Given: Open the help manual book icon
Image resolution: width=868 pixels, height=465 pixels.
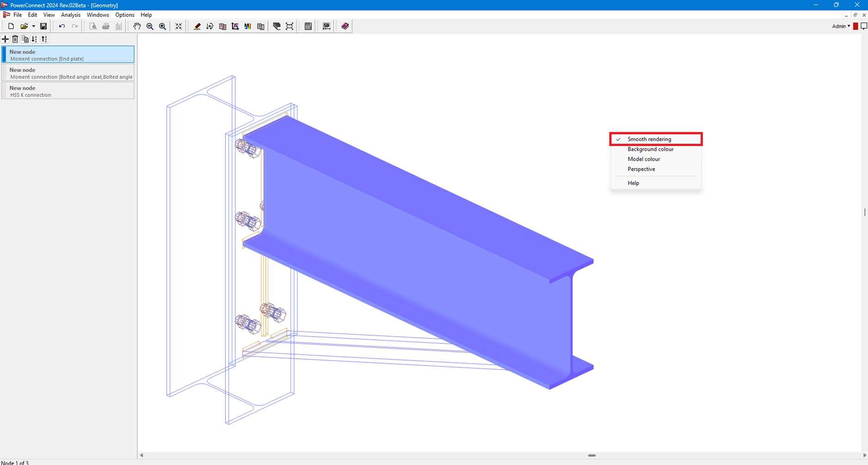Looking at the screenshot, I should (x=344, y=26).
